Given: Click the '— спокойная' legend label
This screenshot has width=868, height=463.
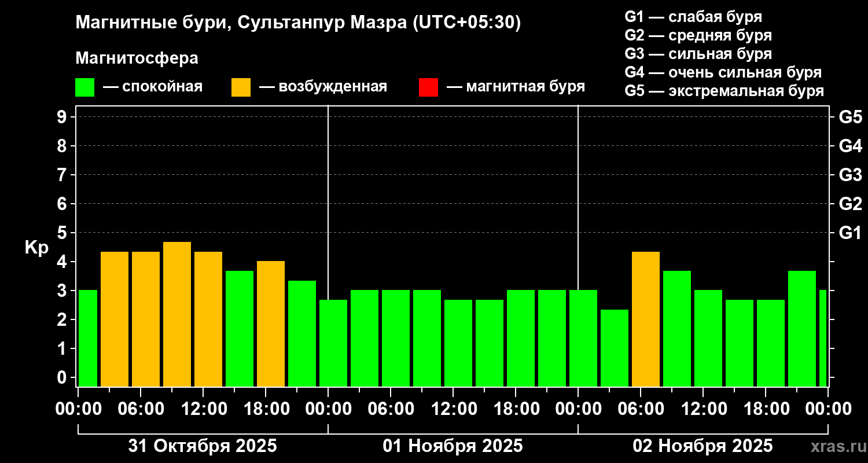Looking at the screenshot, I should tap(153, 87).
